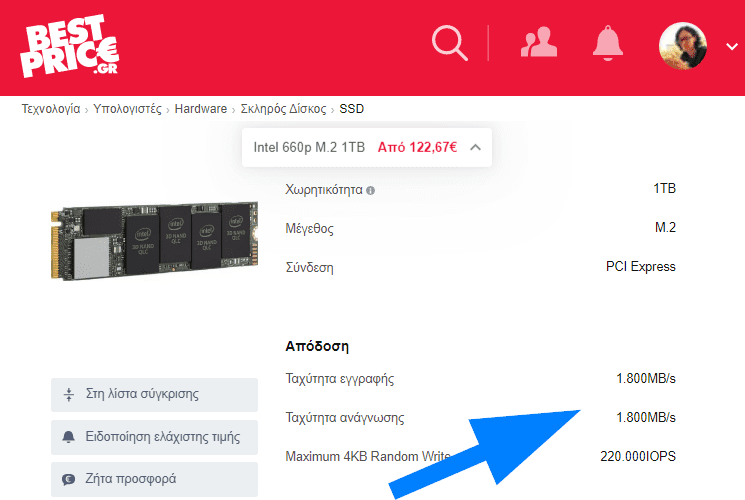
Task: Click the Intel 660p M.2 1TB title
Action: point(309,147)
